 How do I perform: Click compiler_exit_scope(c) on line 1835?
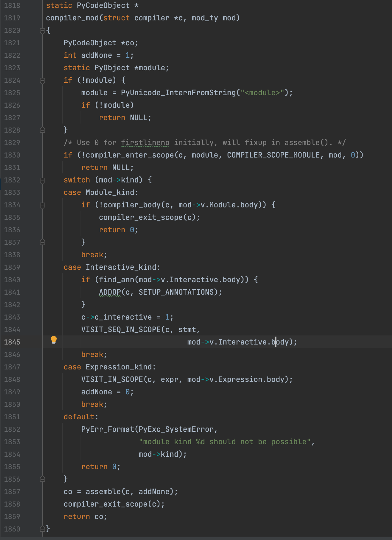[x=147, y=218]
